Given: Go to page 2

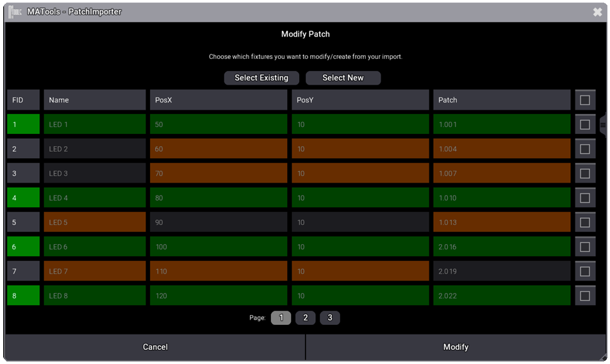Looking at the screenshot, I should [306, 318].
